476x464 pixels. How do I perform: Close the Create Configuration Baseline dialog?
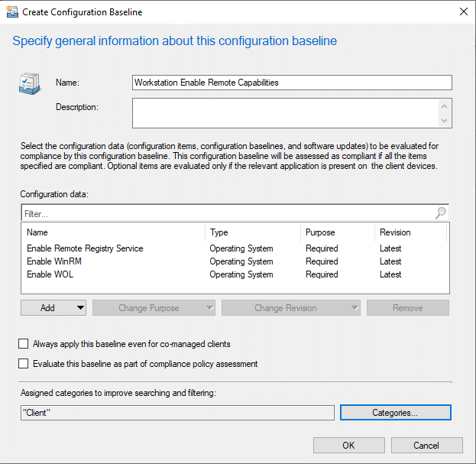coord(462,12)
